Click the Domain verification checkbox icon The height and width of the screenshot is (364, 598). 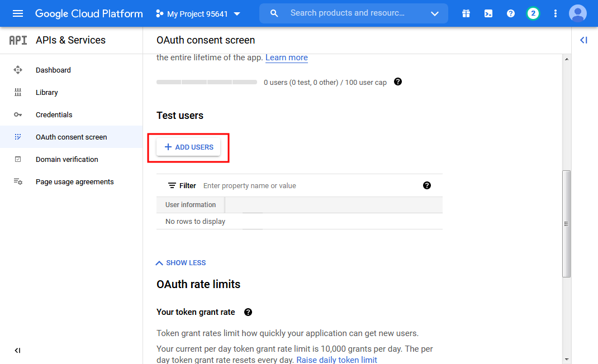(18, 159)
